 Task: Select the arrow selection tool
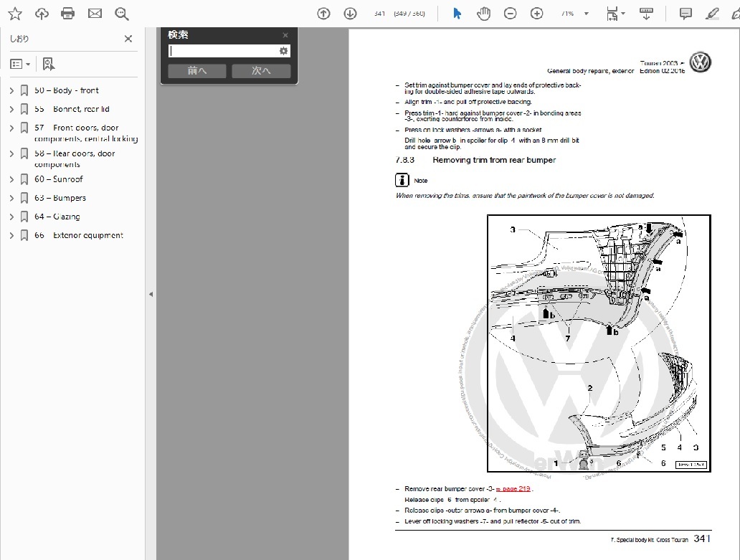click(x=457, y=14)
